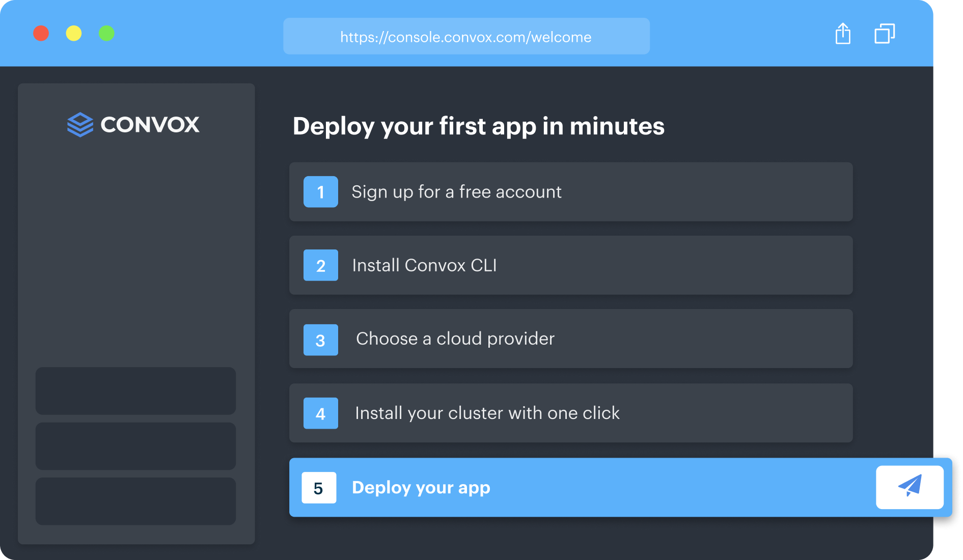Click the middle sidebar placeholder block

click(x=135, y=446)
